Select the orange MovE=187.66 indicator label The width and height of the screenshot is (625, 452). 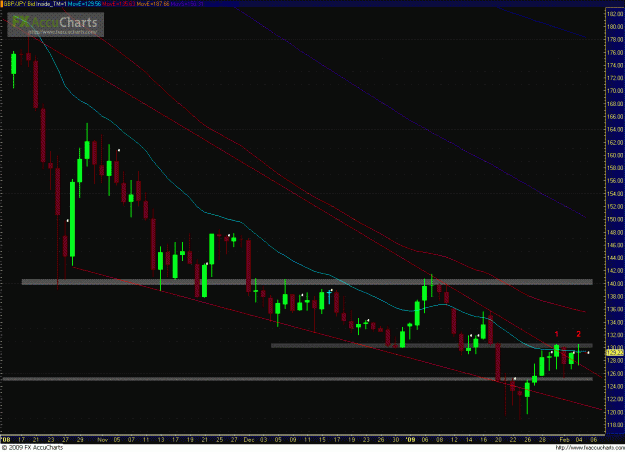point(153,4)
